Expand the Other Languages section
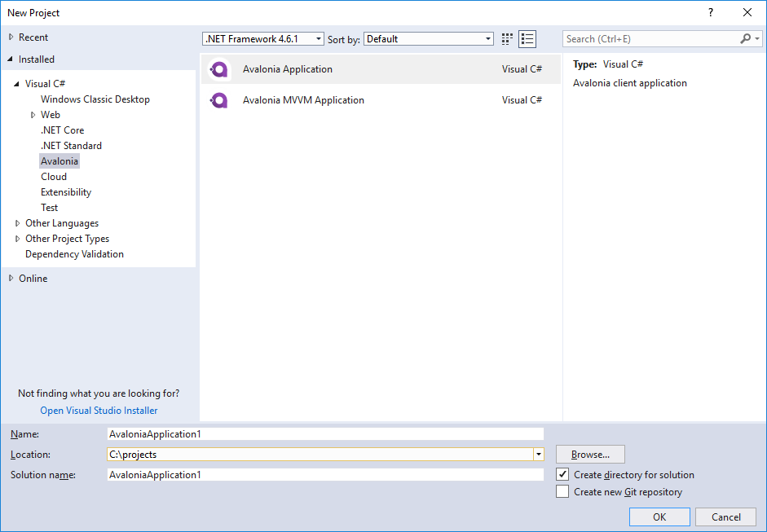Screen dimensions: 767x532 17,222
